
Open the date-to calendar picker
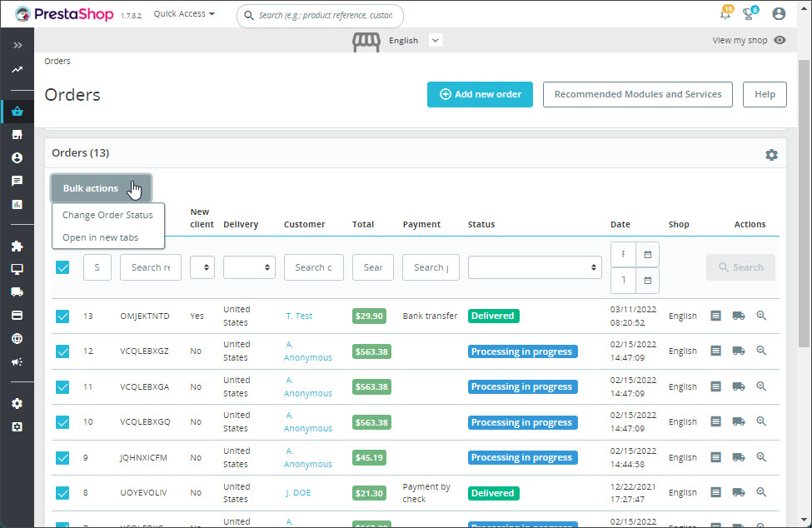[x=647, y=281]
